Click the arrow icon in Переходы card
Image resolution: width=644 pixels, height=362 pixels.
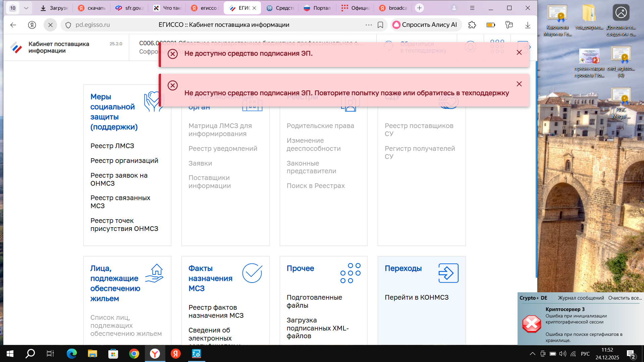(448, 273)
